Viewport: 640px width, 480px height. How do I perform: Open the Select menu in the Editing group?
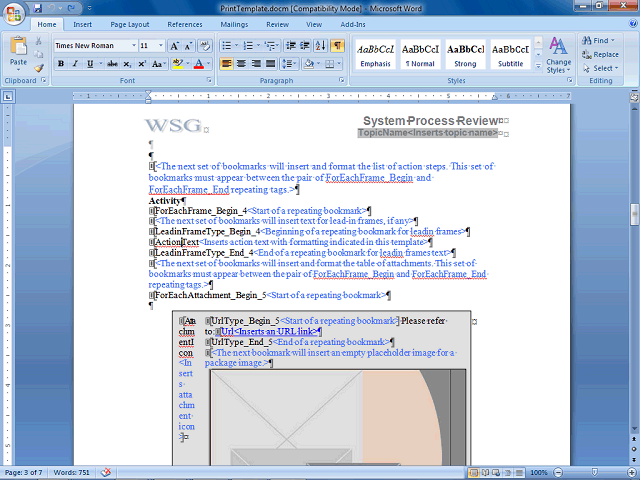pos(601,68)
